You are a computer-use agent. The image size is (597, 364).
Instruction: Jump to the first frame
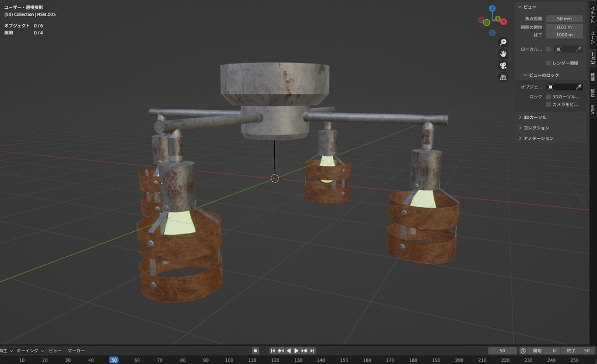273,351
